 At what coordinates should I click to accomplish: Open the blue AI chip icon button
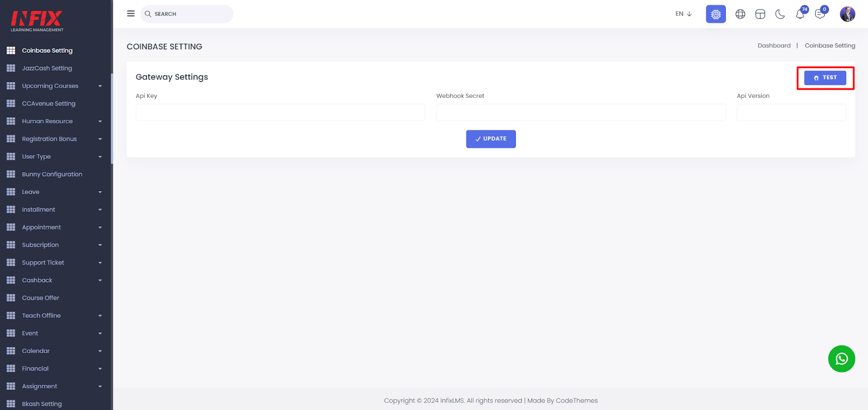[716, 14]
